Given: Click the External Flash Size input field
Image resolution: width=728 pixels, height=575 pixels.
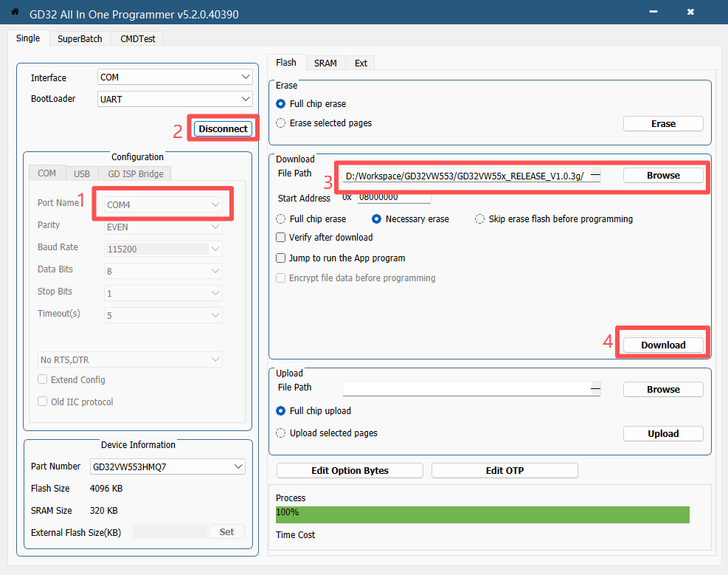Looking at the screenshot, I should pyautogui.click(x=170, y=531).
